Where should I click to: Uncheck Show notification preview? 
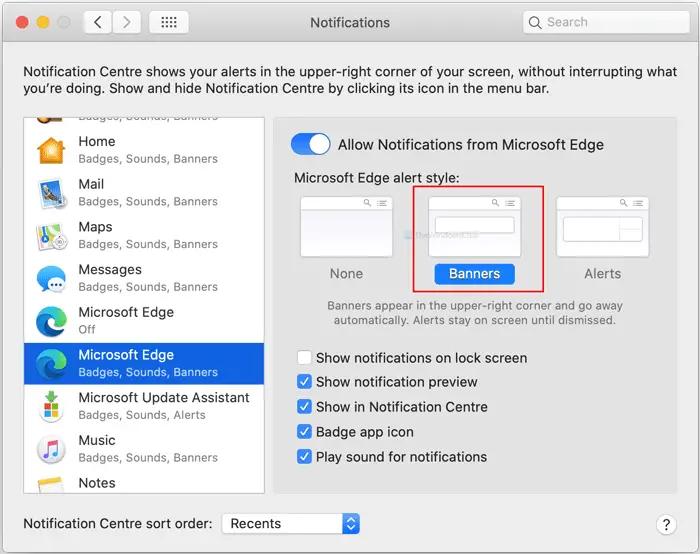pos(304,382)
